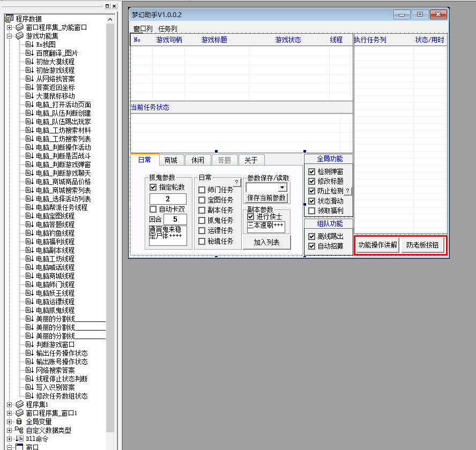
Task: Expand the 窗口程序集_功能窗口 tree node
Action: 9,27
